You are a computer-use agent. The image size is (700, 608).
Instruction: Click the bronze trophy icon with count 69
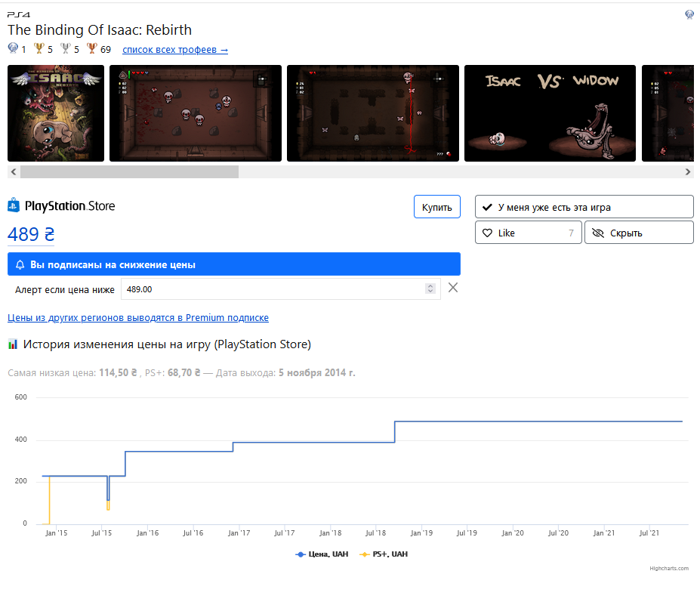(92, 48)
